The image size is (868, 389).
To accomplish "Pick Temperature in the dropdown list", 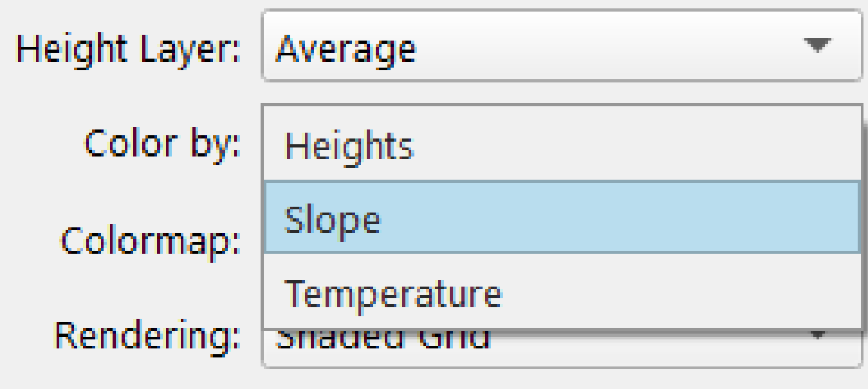I will pyautogui.click(x=392, y=294).
